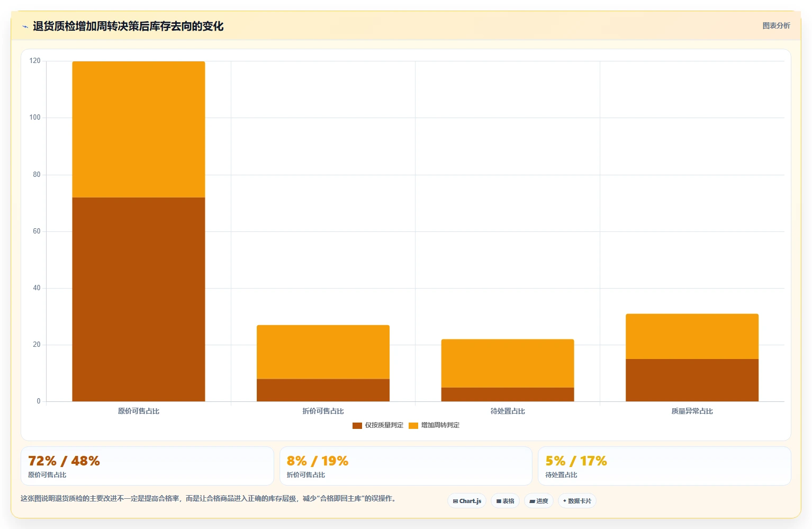Click the orange bar segment for 质量异常占比
Viewport: 812px width, 529px height.
coord(692,336)
